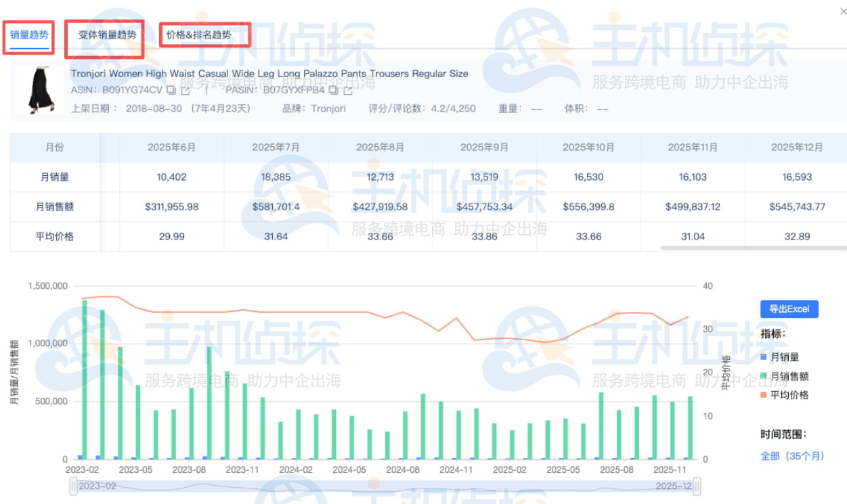Select the 2025年10月 column header
Screen dimensions: 847x504
pos(589,147)
